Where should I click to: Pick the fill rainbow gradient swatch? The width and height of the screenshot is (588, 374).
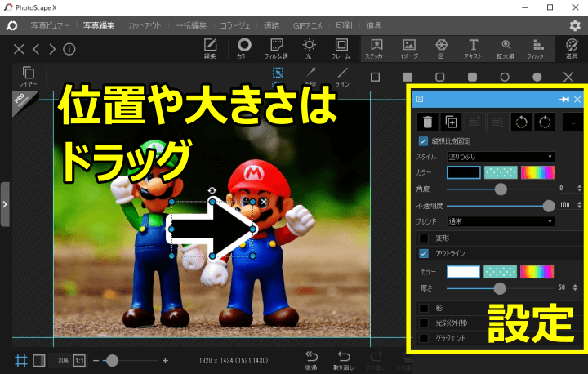pyautogui.click(x=537, y=172)
